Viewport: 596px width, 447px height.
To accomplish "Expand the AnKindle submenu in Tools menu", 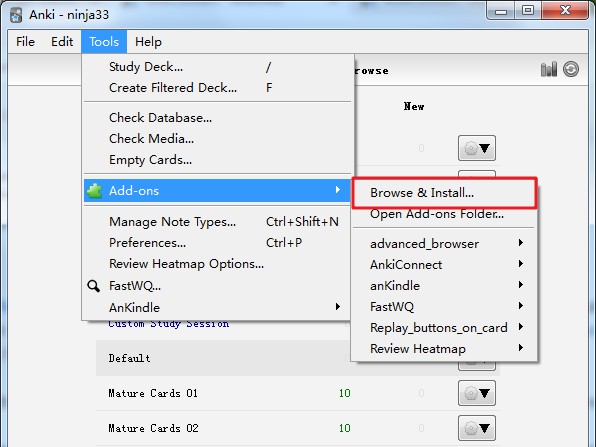I will coord(217,308).
